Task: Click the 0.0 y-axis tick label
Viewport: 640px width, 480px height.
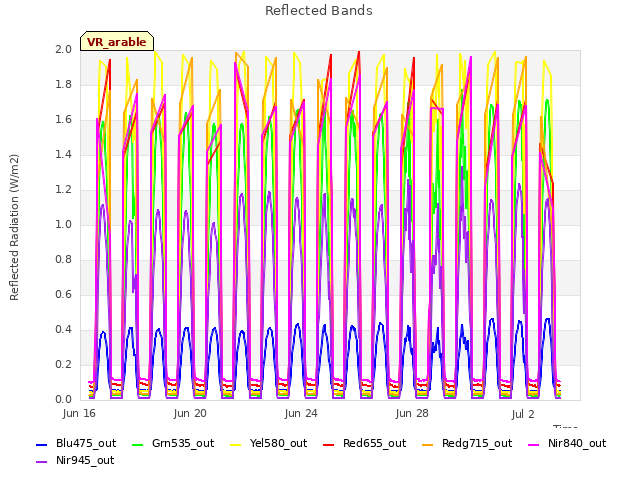Action: click(x=64, y=399)
